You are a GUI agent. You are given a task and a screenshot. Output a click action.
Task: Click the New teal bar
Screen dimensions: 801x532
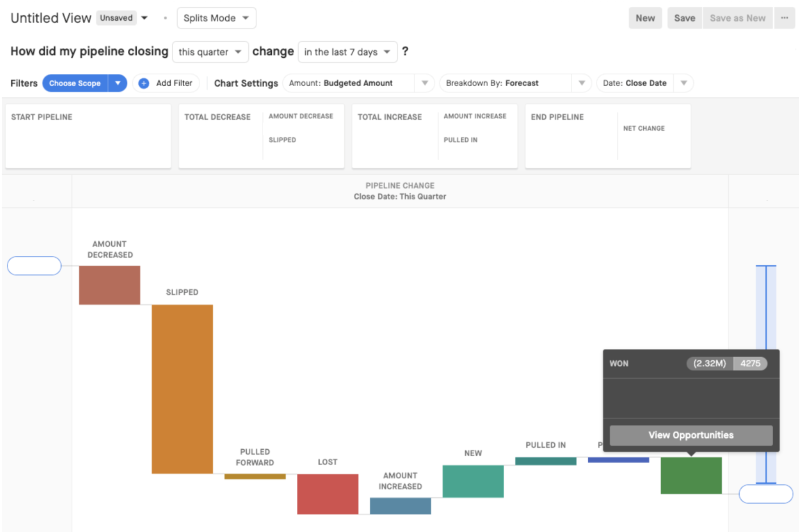tap(473, 481)
